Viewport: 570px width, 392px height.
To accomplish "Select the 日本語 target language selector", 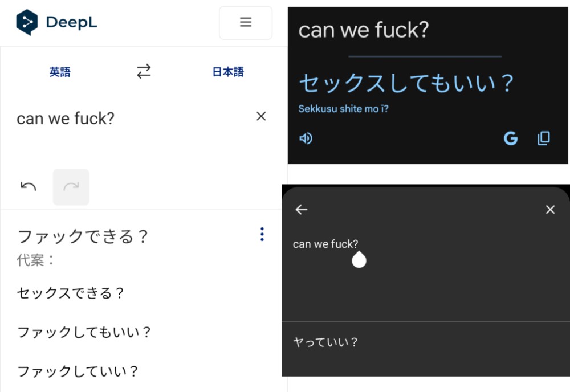I will (228, 72).
